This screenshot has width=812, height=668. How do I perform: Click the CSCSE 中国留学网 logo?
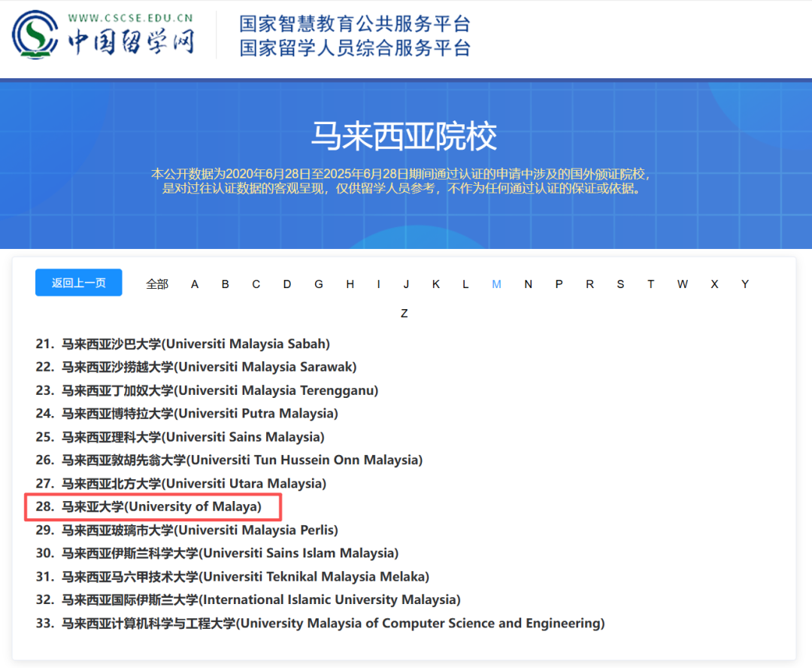point(103,35)
